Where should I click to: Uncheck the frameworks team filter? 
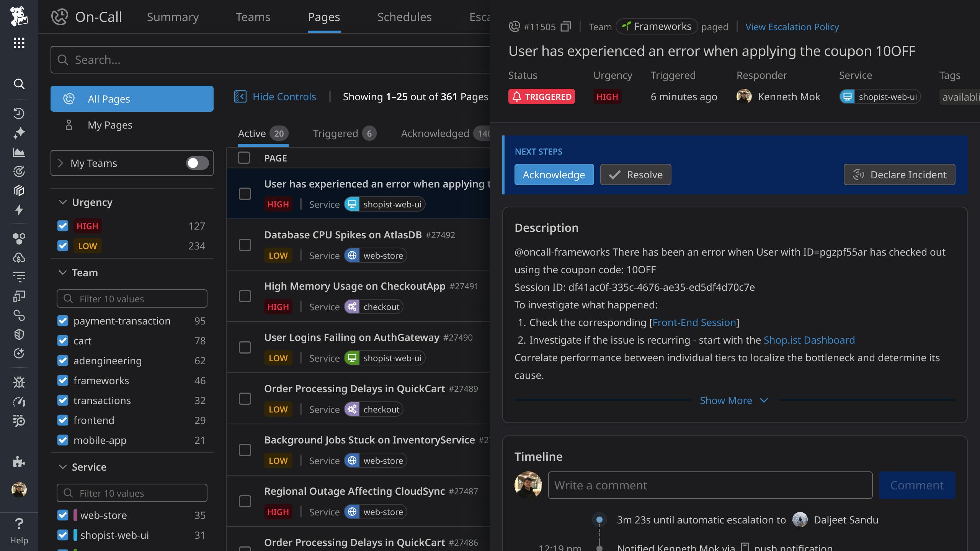coord(63,380)
